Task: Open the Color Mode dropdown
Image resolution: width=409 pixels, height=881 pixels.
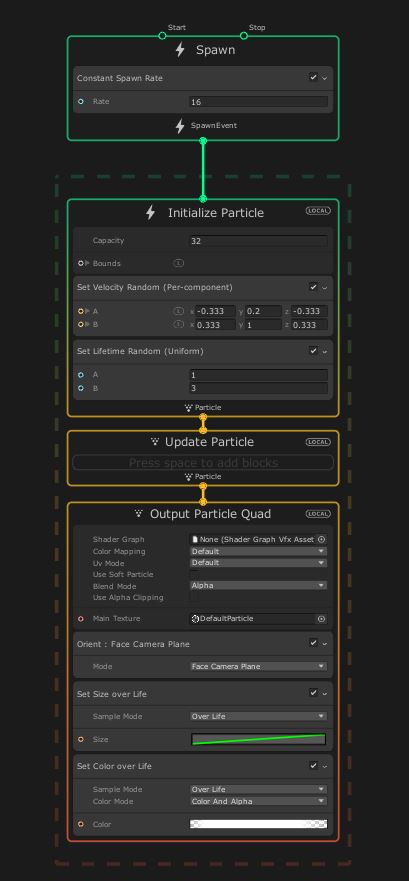Action: click(258, 801)
